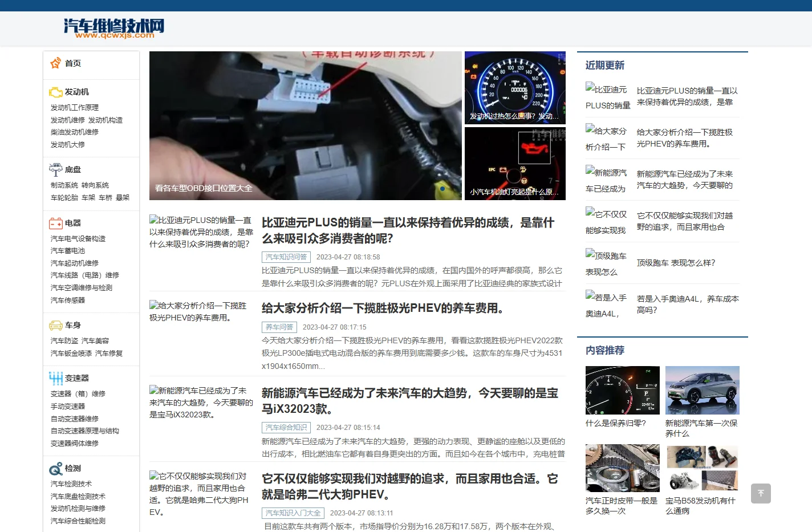Open recent update 若是入手奥迪A4L

[x=688, y=304]
